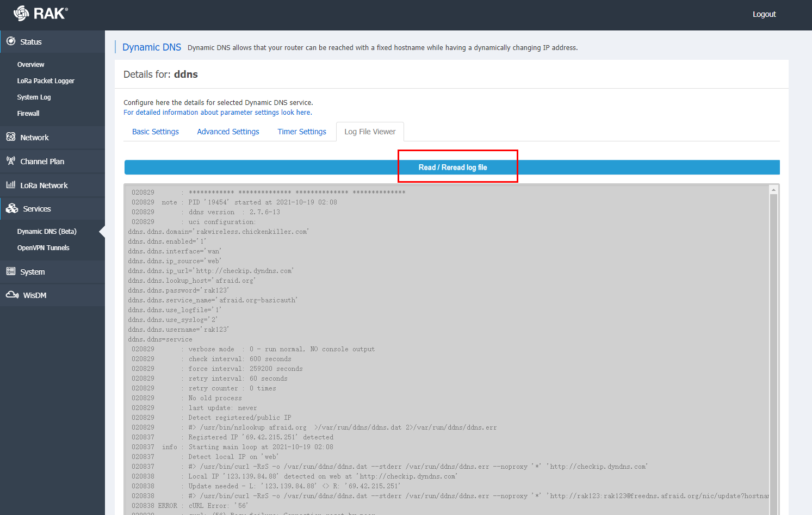This screenshot has width=812, height=515.
Task: Select Dynamic DNS (Beta) submenu item
Action: [47, 231]
